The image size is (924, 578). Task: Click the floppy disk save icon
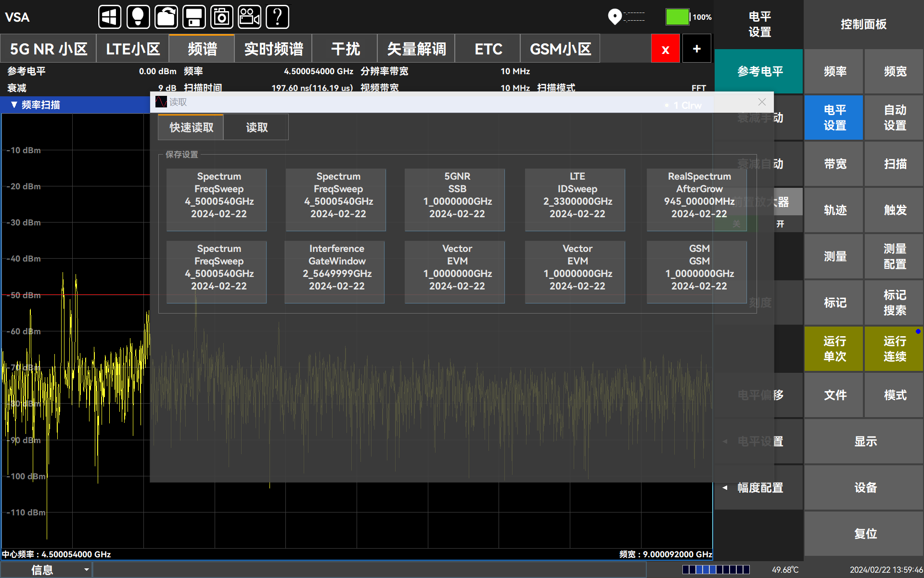[194, 17]
